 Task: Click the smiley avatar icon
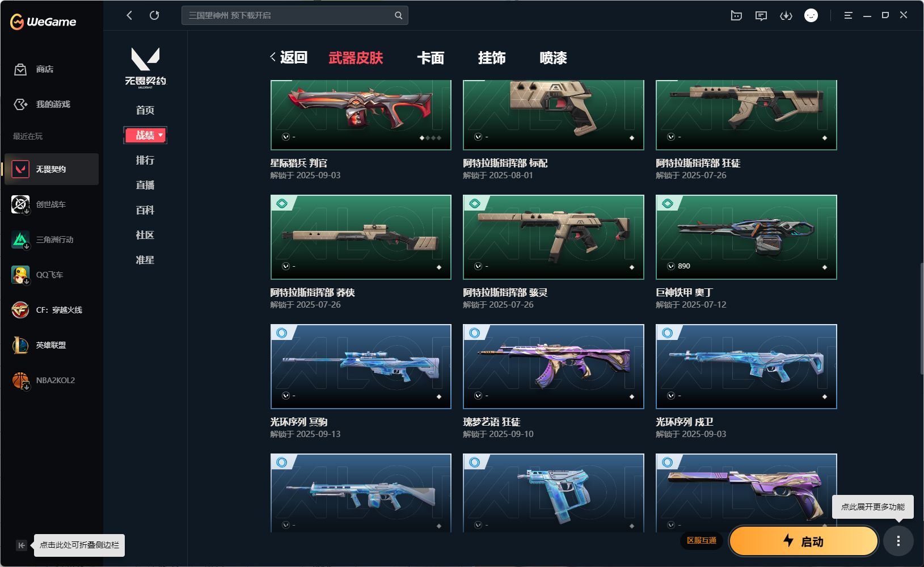point(811,15)
